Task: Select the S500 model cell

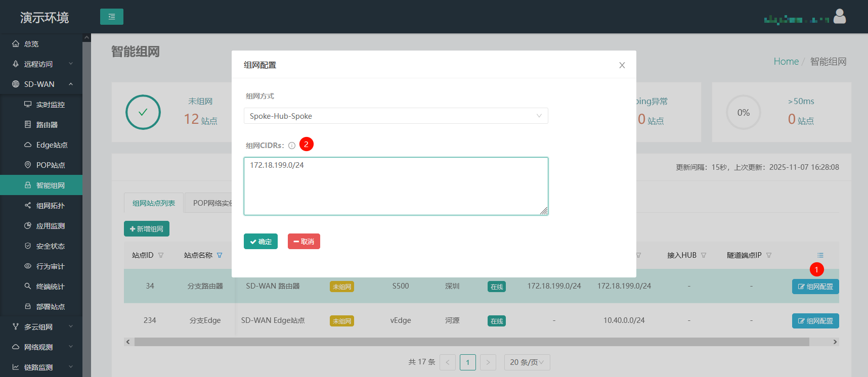Action: pyautogui.click(x=401, y=286)
